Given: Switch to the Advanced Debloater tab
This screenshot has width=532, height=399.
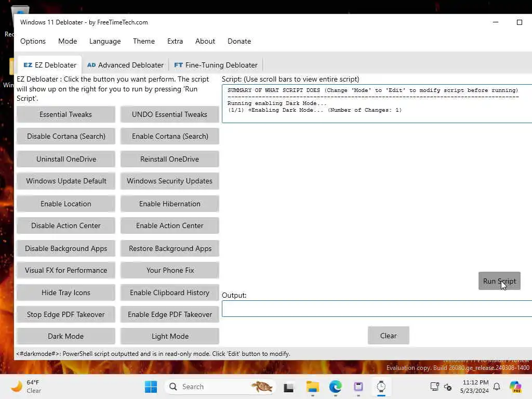Looking at the screenshot, I should click(x=125, y=65).
